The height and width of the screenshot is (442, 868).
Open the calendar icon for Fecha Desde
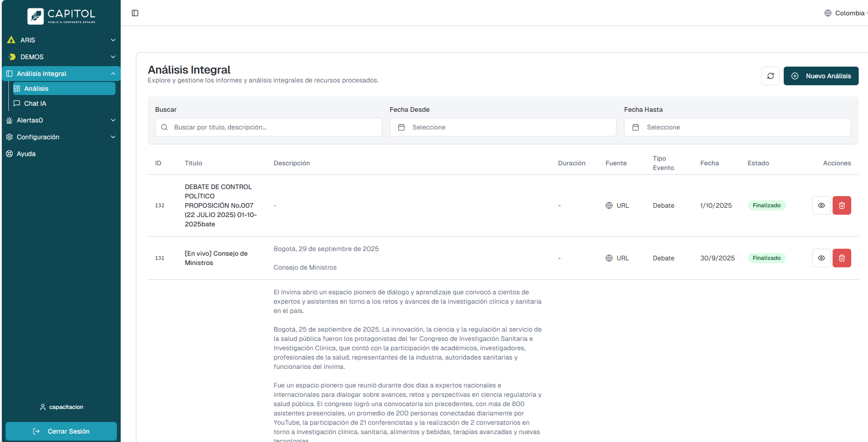[402, 127]
